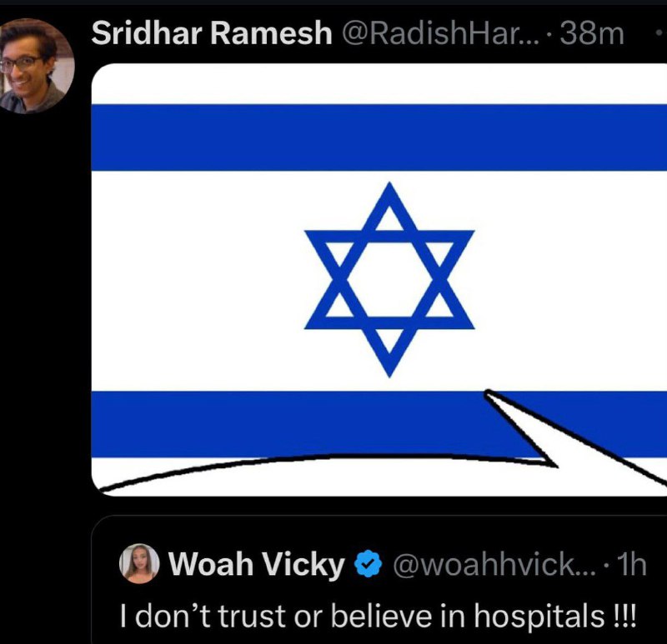Click the blue six-pointed star in image
The height and width of the screenshot is (644, 667).
[x=389, y=280]
